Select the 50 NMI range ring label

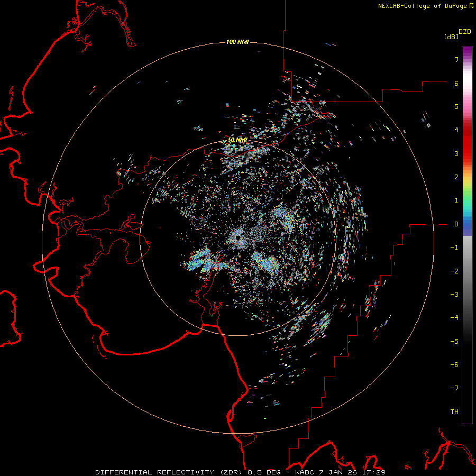pyautogui.click(x=237, y=140)
